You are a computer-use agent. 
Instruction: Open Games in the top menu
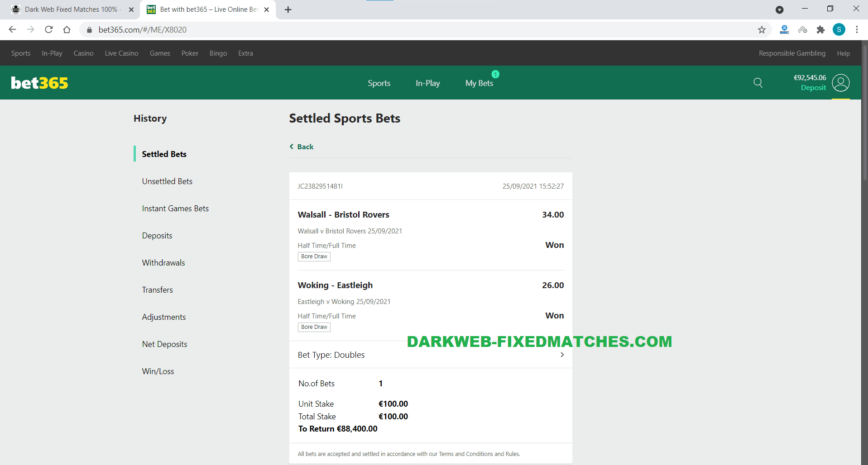160,53
